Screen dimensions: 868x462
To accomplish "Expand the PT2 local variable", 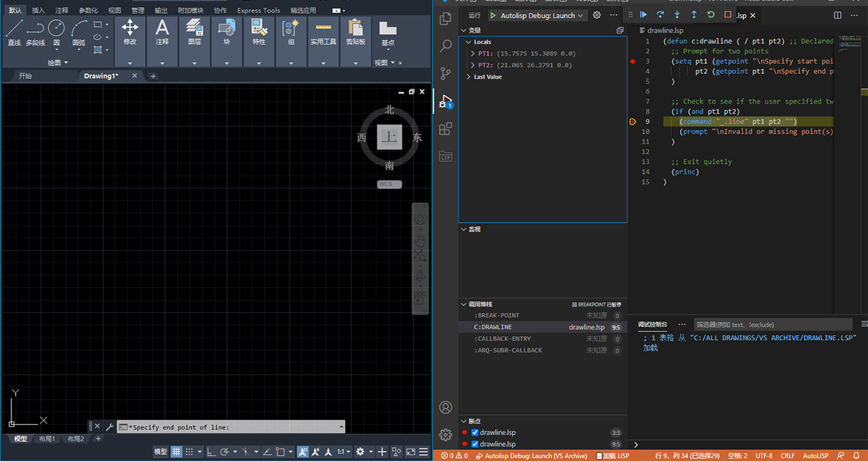I will [x=472, y=65].
